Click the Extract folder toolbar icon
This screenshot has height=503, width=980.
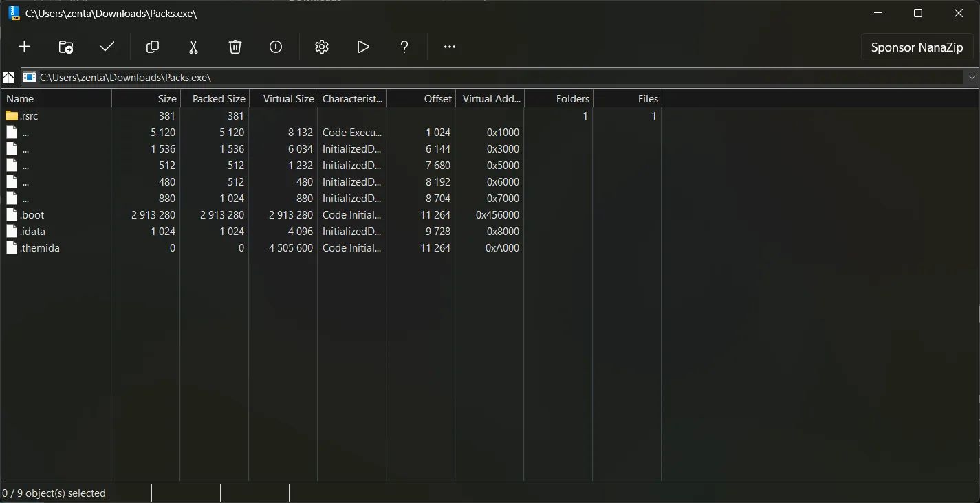pyautogui.click(x=66, y=47)
